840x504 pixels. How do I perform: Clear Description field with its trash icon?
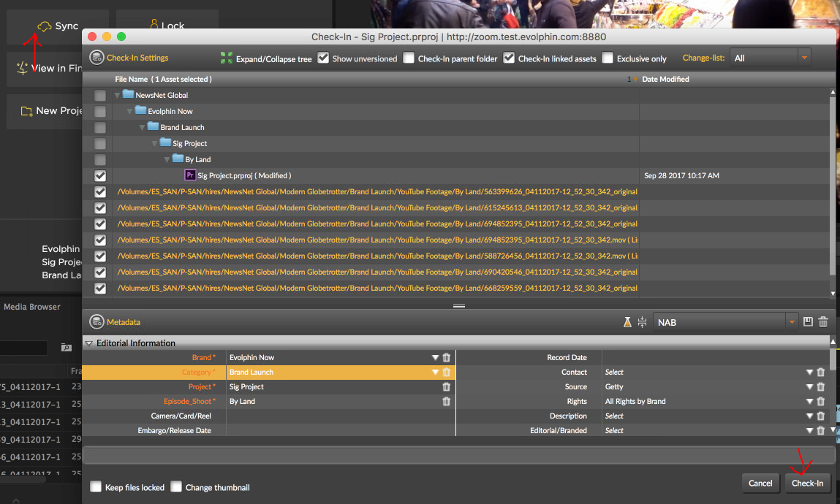pyautogui.click(x=821, y=416)
